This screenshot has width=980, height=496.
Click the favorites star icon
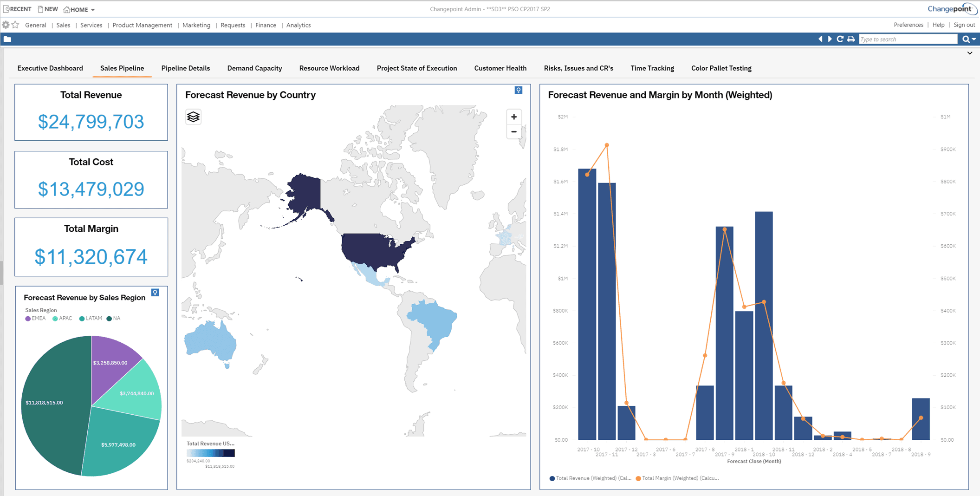pos(15,25)
